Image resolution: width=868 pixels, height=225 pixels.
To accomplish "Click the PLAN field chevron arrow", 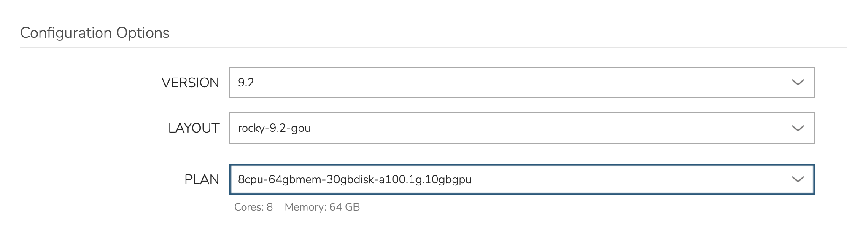I will point(798,179).
